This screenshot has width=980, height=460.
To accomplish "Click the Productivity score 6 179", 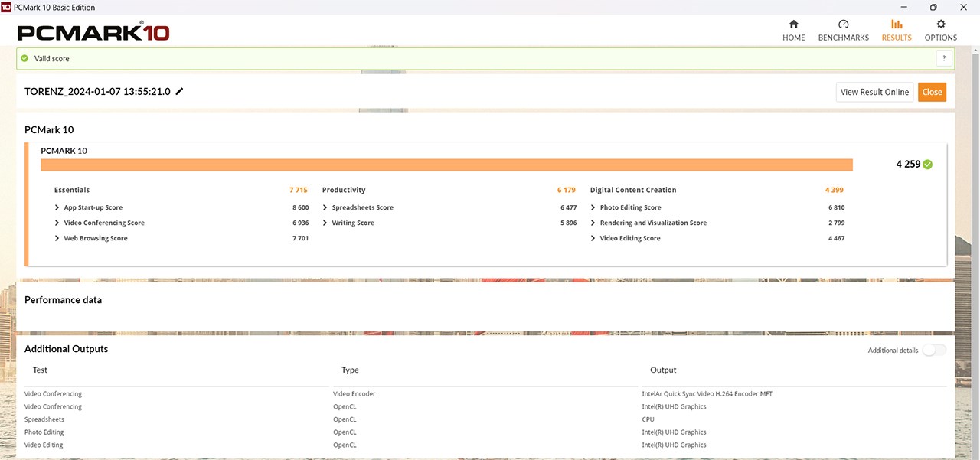I will [x=567, y=190].
